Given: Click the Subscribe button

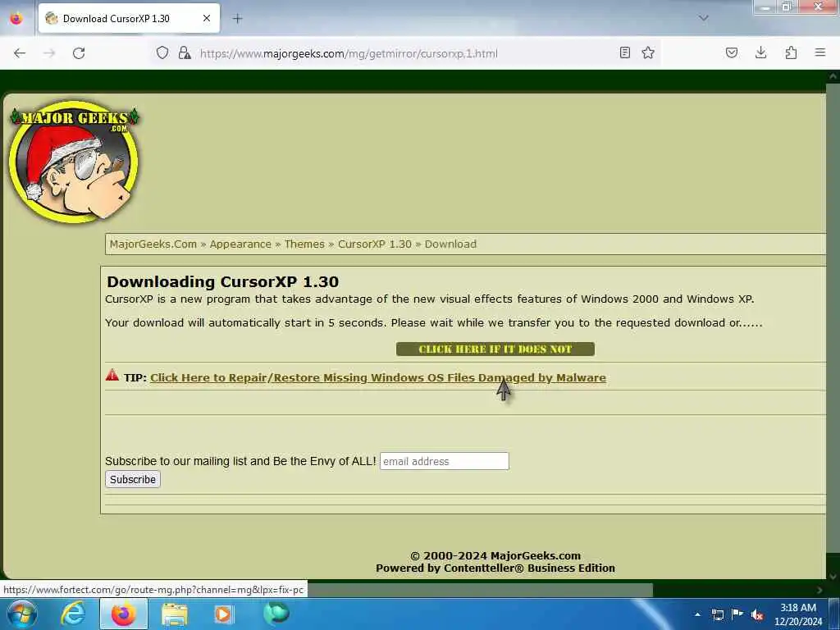Looking at the screenshot, I should tap(133, 479).
